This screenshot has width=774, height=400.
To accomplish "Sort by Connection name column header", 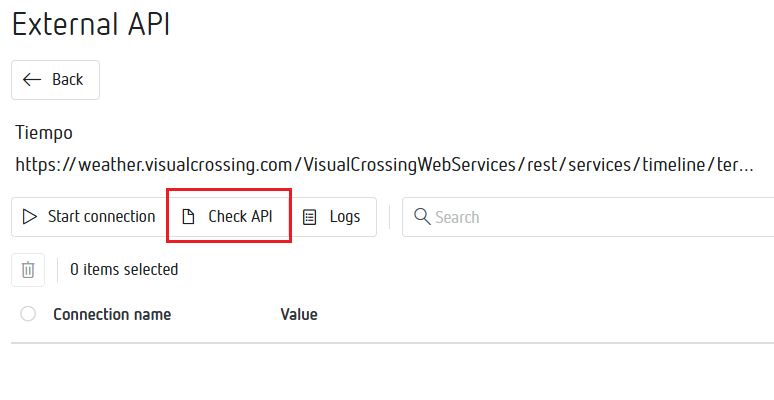I will [x=112, y=314].
